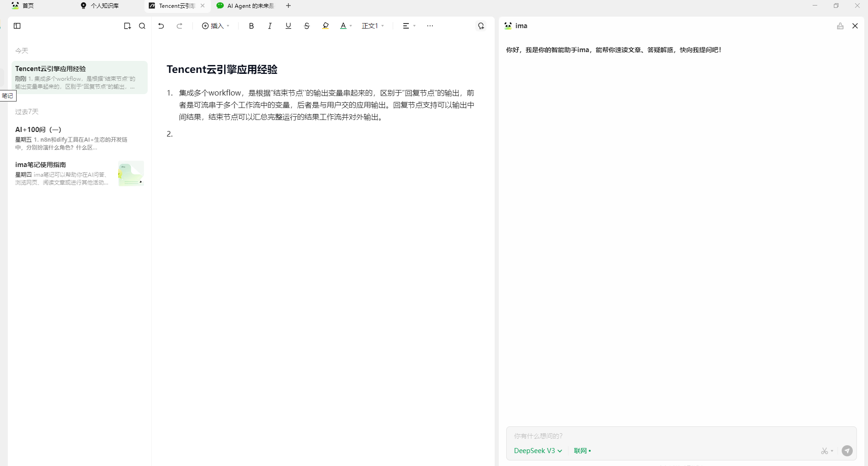Toggle the 联网 web search option
Viewport: 868px width, 466px height.
(x=582, y=451)
